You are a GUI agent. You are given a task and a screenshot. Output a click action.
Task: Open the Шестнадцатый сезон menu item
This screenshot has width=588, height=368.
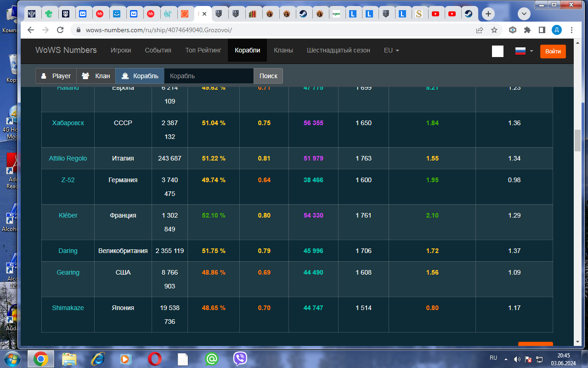[339, 50]
